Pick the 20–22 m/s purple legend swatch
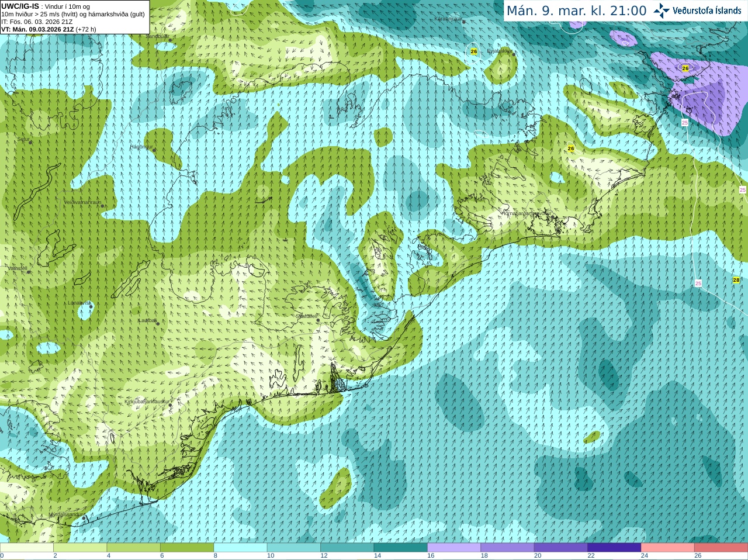The width and height of the screenshot is (748, 560). tap(561, 548)
